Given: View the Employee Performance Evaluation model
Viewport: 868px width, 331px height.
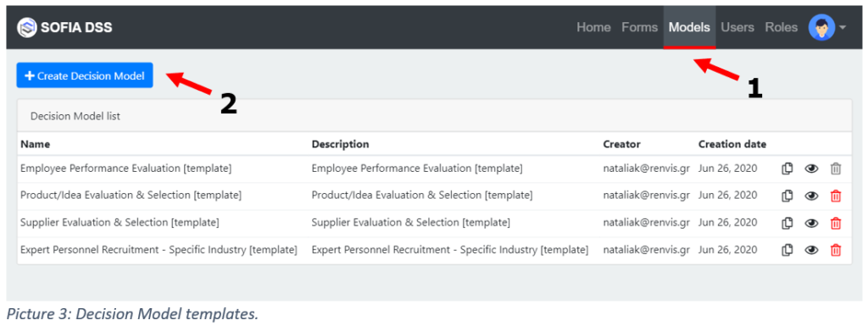Looking at the screenshot, I should pyautogui.click(x=811, y=168).
